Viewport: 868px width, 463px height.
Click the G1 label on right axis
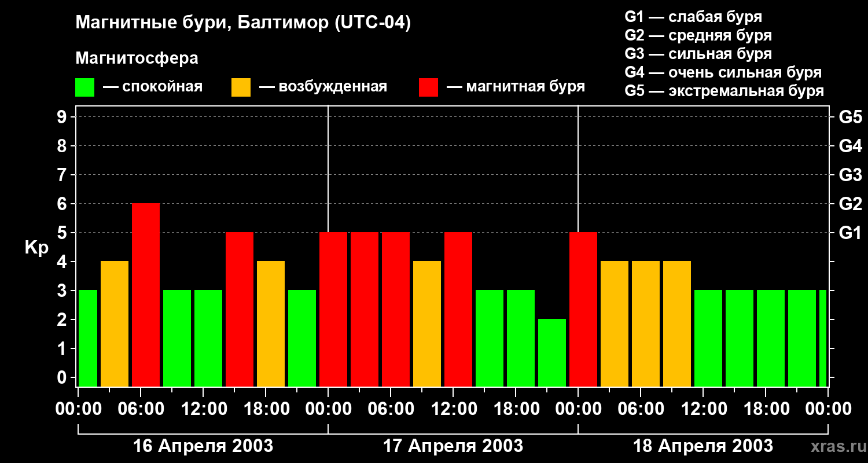850,233
